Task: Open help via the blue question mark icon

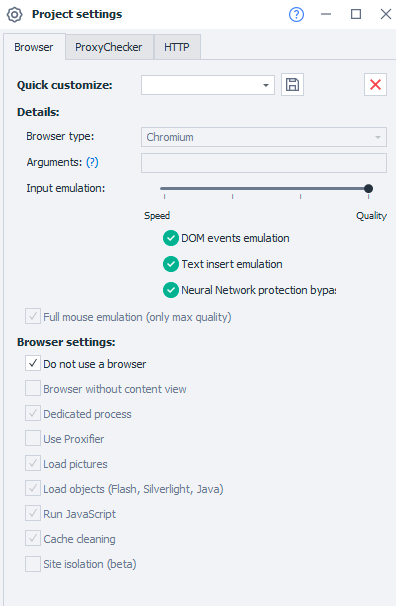Action: pyautogui.click(x=296, y=14)
